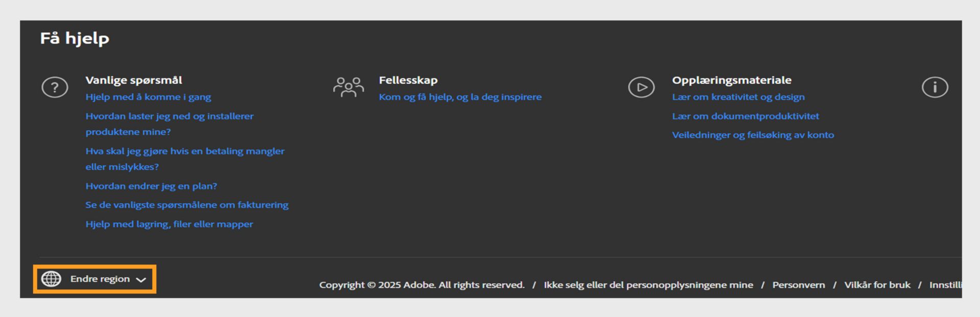The width and height of the screenshot is (980, 317).
Task: Click 'Hva skal jeg gjøre hvis en betaling mangler'
Action: click(x=185, y=151)
